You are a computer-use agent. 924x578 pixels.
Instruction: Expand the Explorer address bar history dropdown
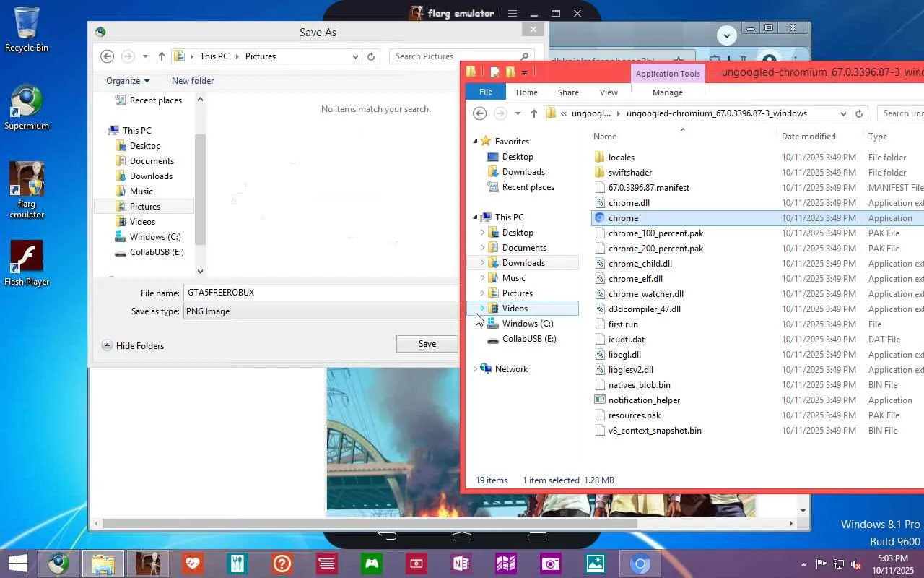pyautogui.click(x=843, y=113)
